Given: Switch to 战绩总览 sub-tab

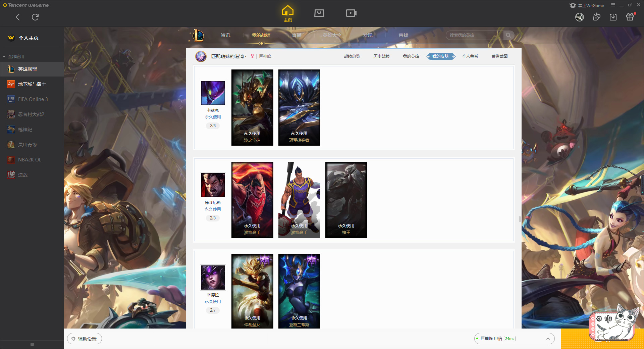Looking at the screenshot, I should (352, 56).
